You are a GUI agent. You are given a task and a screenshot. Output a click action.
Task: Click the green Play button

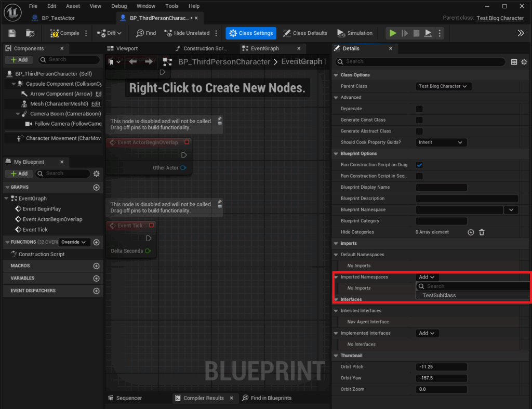tap(393, 33)
